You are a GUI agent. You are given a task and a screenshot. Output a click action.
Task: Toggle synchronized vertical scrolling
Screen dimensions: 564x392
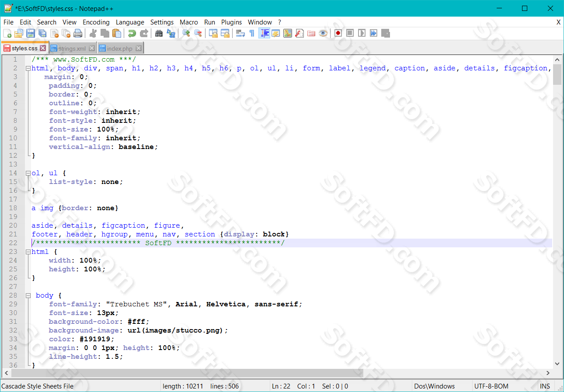point(213,33)
